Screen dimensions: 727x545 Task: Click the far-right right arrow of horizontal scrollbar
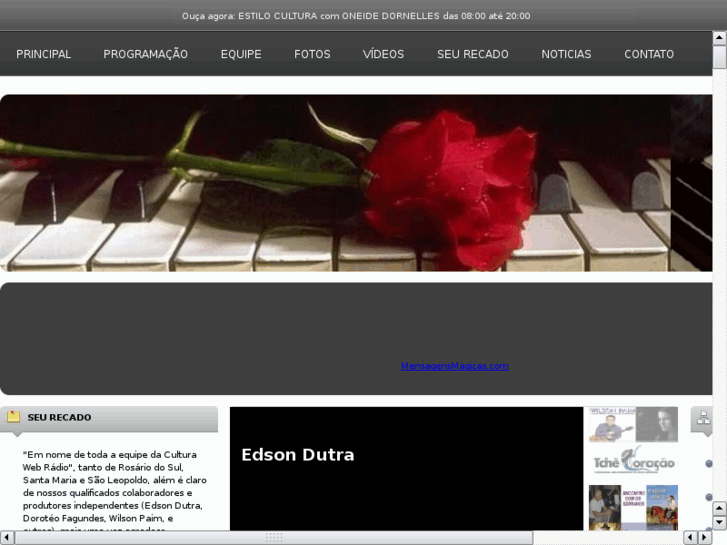pyautogui.click(x=705, y=538)
